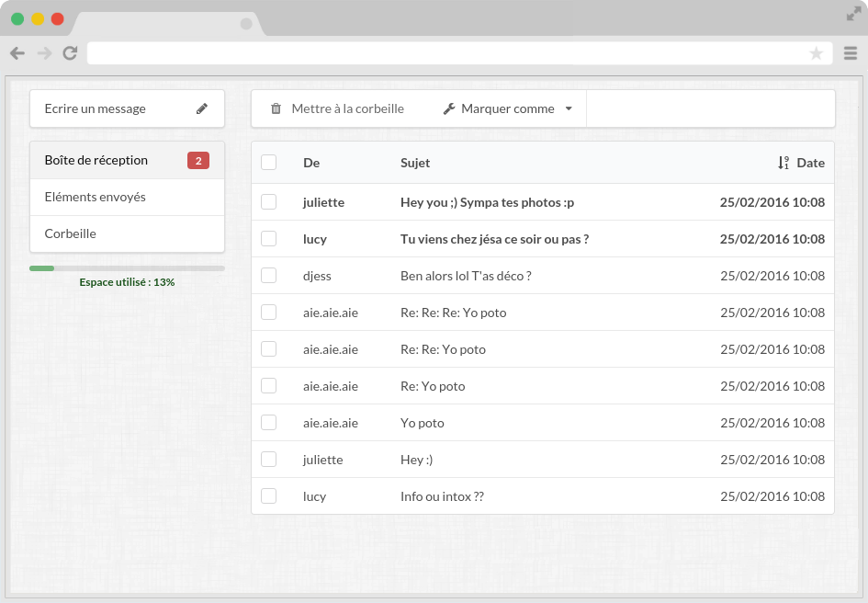Open the Boîte de réception folder
The image size is (868, 603).
tap(127, 160)
